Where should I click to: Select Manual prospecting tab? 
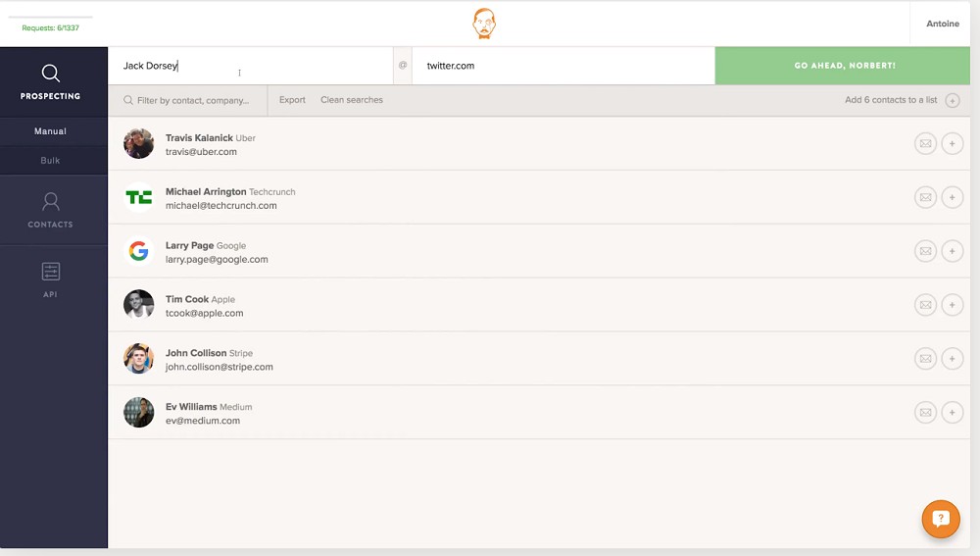[51, 131]
